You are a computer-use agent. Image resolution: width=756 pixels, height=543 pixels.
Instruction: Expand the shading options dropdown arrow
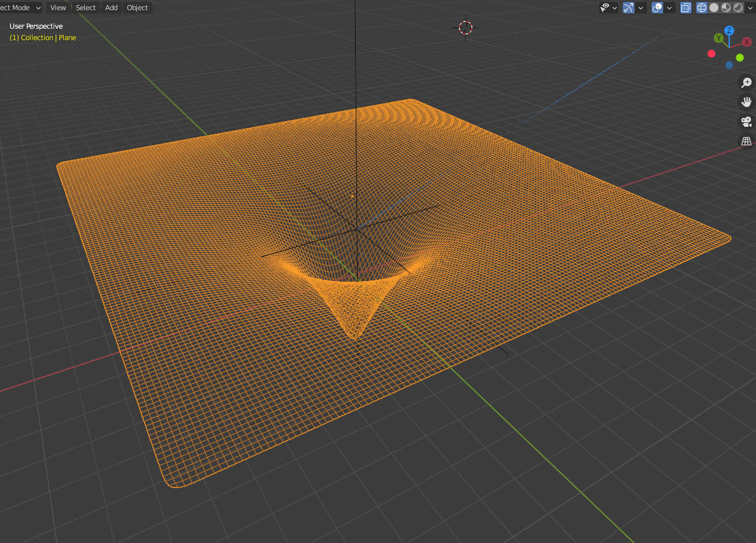tap(750, 8)
